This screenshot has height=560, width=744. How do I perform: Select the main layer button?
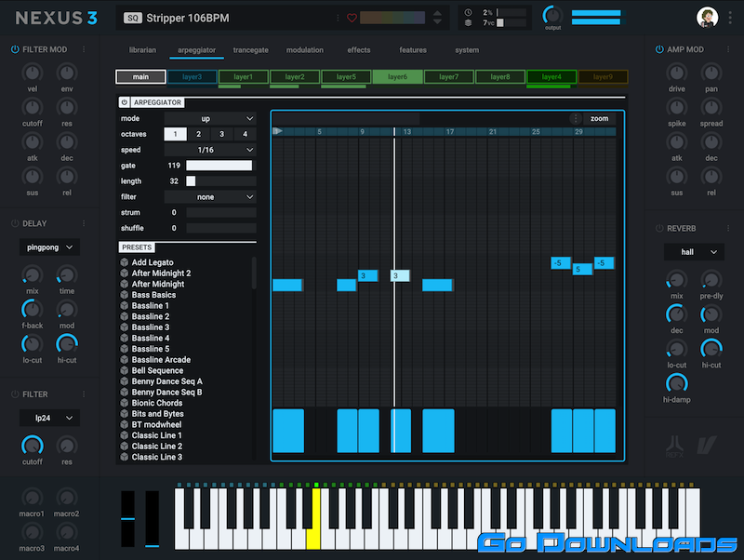coord(140,77)
